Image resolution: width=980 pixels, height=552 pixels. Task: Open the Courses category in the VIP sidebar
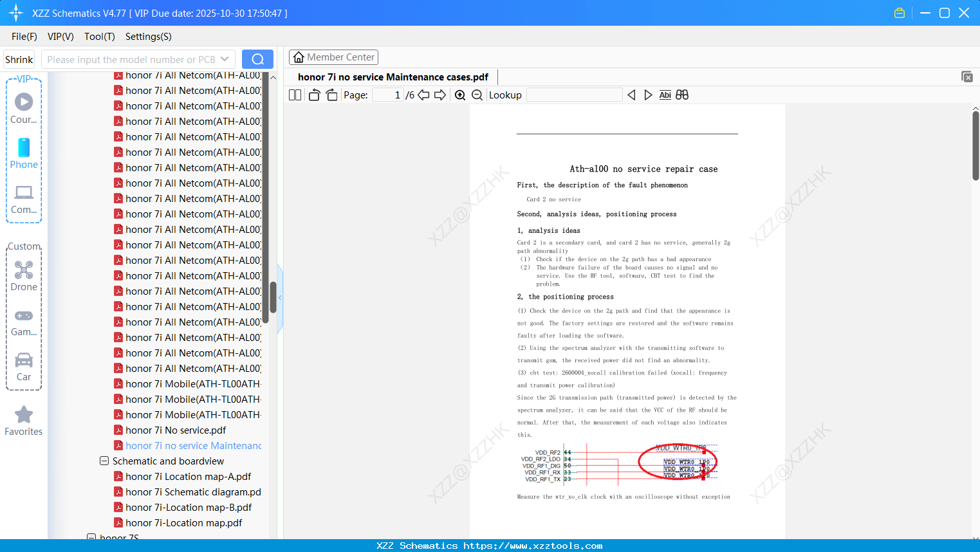click(x=24, y=108)
